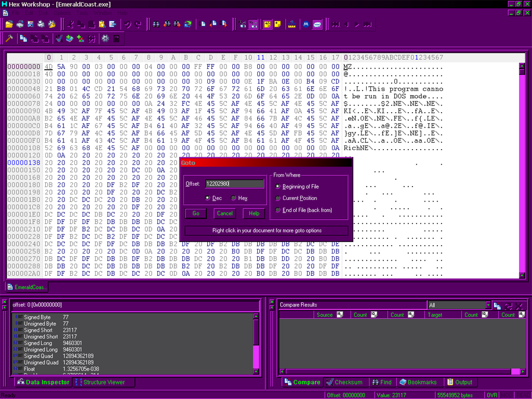This screenshot has height=399, width=532.
Task: Select hex offset row 00000138
Action: (x=24, y=163)
